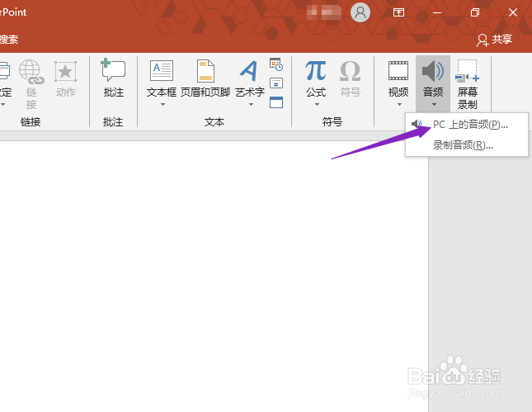This screenshot has height=412, width=532.
Task: Collapse the 音频 dropdown arrow
Action: coord(435,105)
